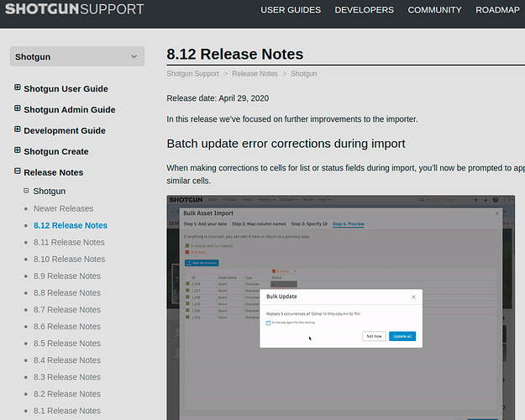
Task: Open 8.6 Release Notes
Action: pyautogui.click(x=67, y=326)
